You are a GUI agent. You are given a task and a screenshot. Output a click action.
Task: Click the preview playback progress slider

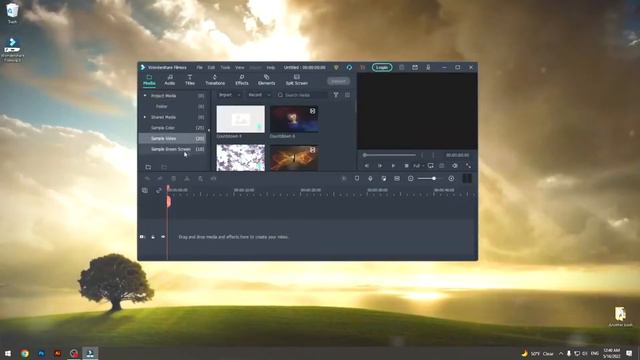(x=390, y=155)
